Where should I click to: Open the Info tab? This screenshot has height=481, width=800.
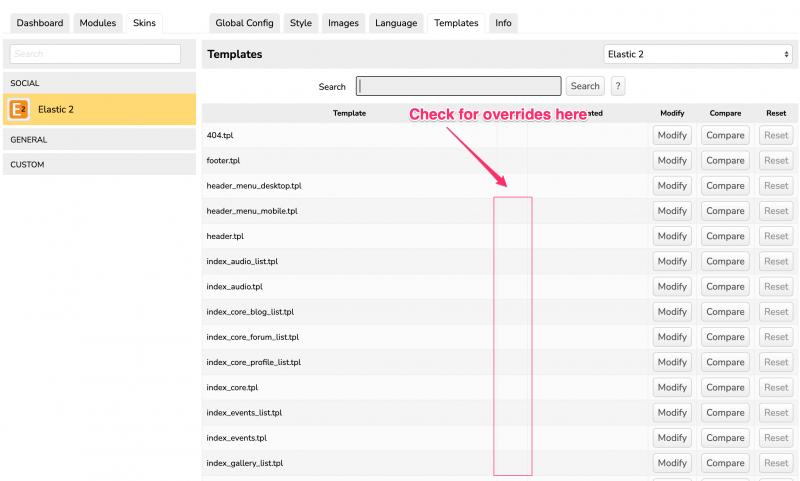click(503, 23)
